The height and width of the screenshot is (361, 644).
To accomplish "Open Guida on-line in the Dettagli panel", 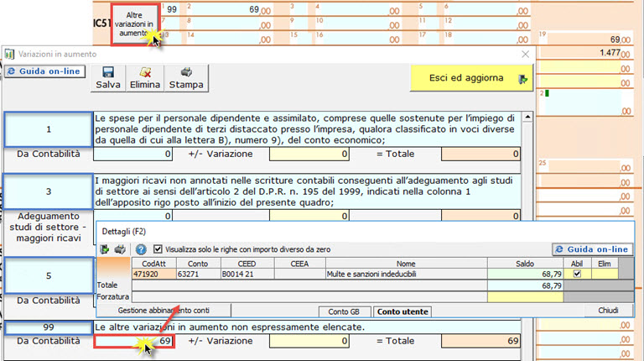I will coord(592,249).
